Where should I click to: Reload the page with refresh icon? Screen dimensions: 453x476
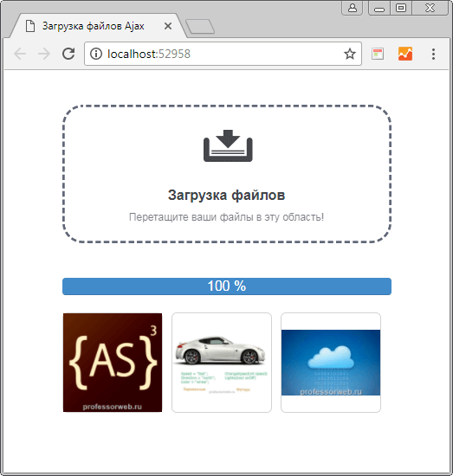coord(68,54)
